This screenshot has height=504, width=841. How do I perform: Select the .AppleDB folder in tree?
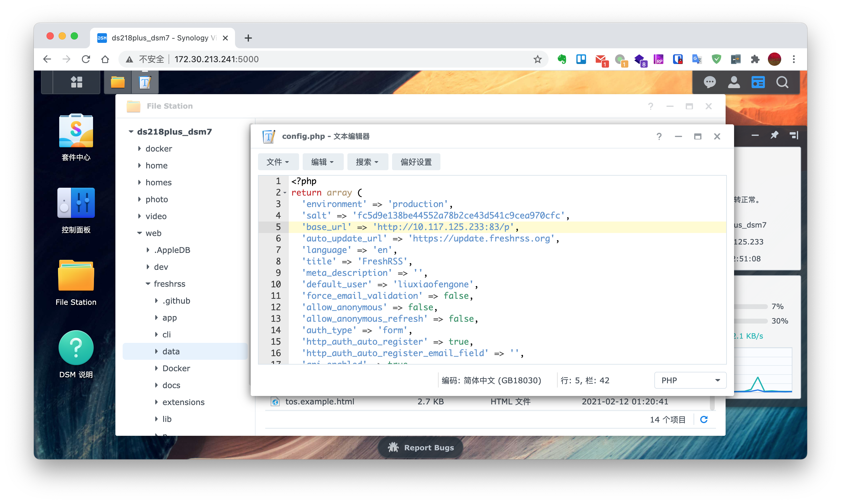pyautogui.click(x=172, y=250)
